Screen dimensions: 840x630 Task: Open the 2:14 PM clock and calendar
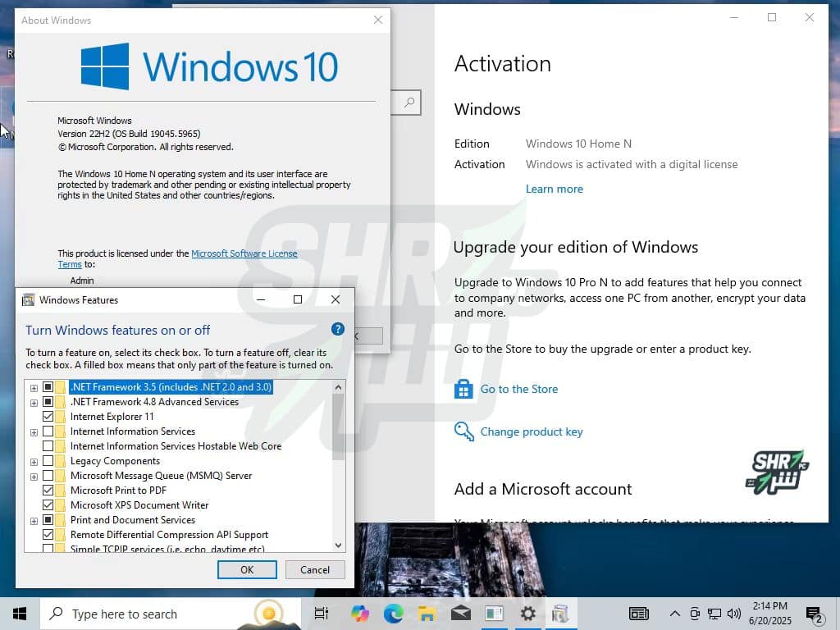tap(769, 614)
